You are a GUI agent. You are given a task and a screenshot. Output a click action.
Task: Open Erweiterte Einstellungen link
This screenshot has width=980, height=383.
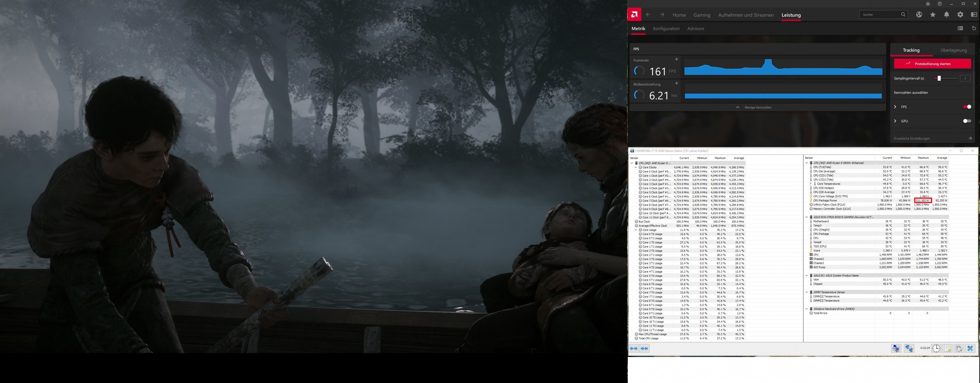coord(933,138)
